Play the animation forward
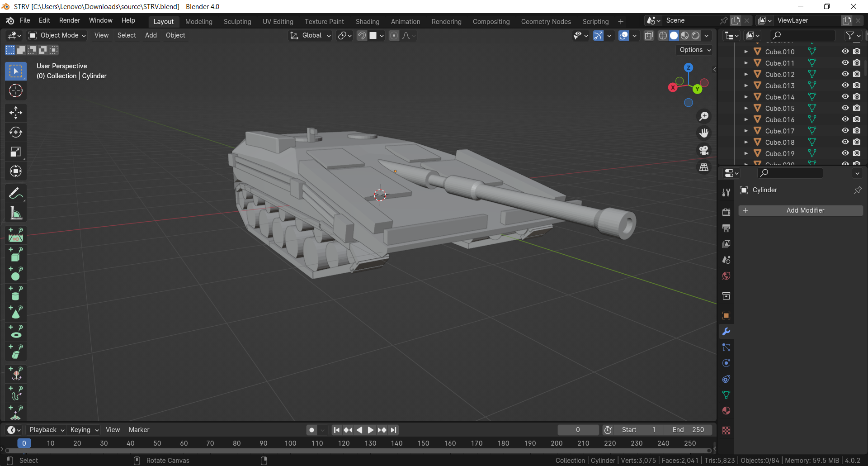 (371, 430)
